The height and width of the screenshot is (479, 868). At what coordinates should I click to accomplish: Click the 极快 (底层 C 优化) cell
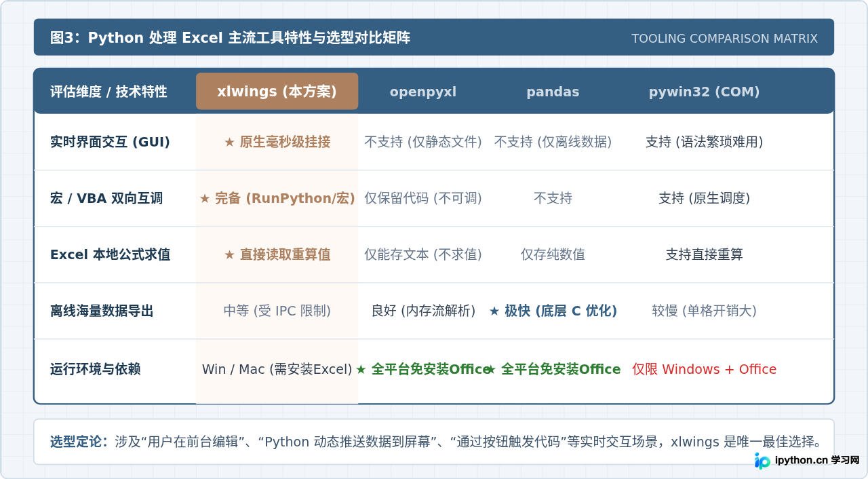553,311
